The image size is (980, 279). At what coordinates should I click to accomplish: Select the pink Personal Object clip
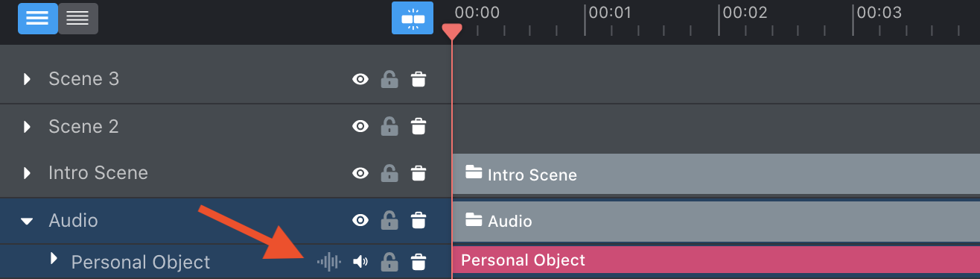point(716,260)
